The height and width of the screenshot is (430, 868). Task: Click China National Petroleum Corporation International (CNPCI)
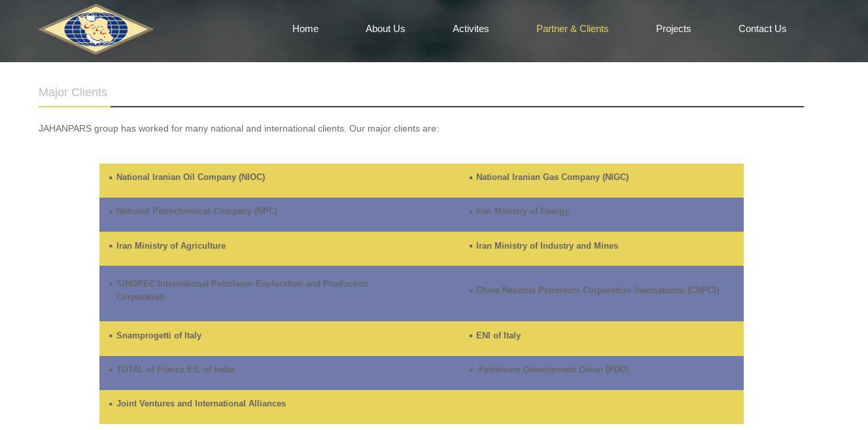pyautogui.click(x=597, y=291)
